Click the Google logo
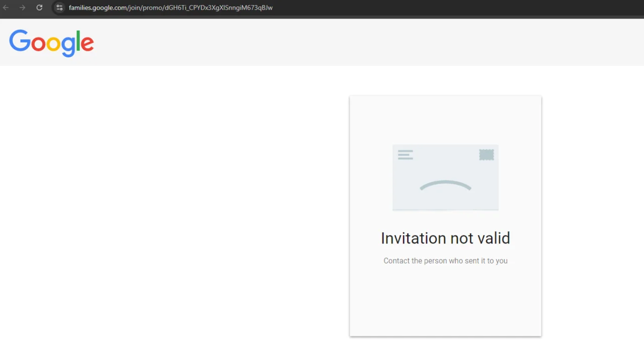This screenshot has width=644, height=346. pyautogui.click(x=51, y=43)
